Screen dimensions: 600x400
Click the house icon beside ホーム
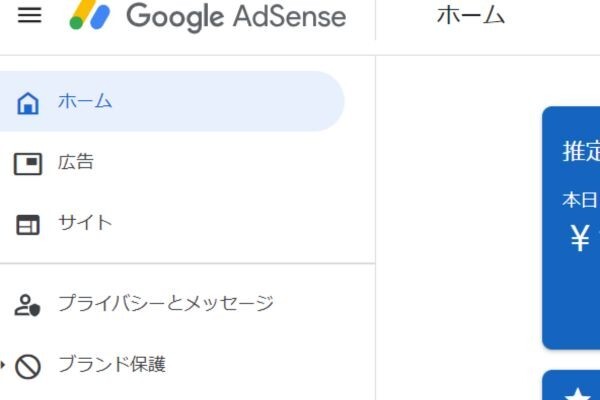pos(28,102)
